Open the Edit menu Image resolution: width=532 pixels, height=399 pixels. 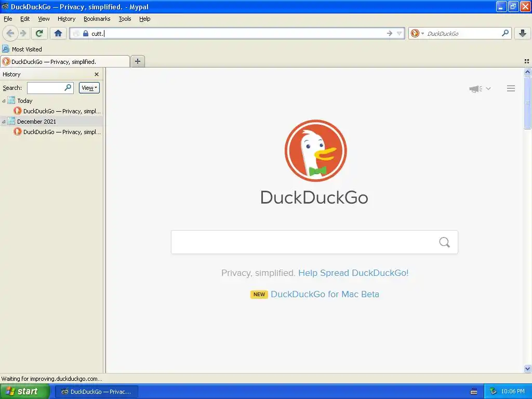point(25,19)
